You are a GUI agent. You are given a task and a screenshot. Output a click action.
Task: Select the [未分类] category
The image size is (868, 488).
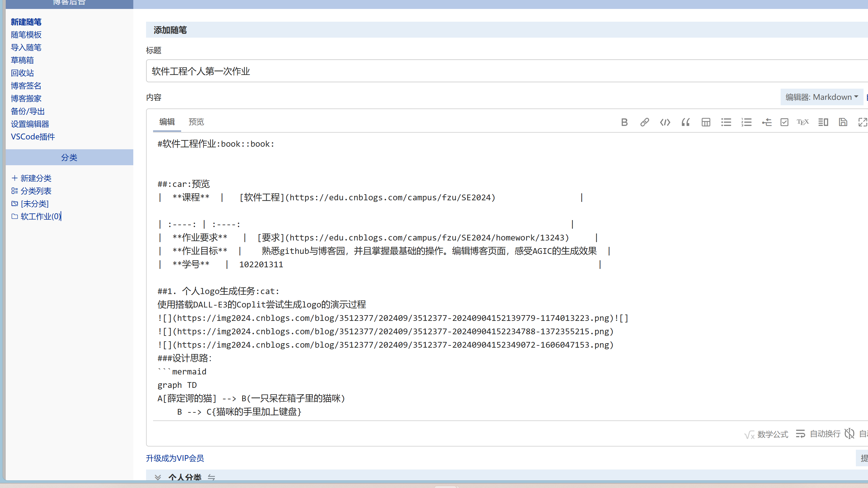(x=35, y=204)
